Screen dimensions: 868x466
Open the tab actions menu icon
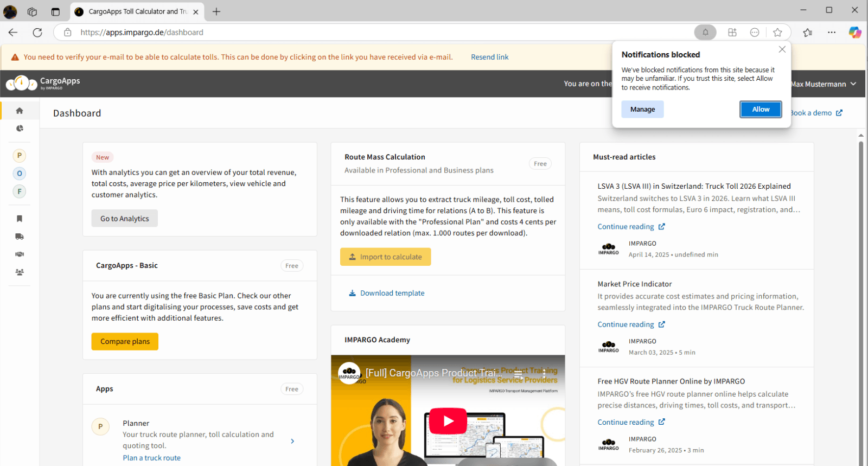[x=55, y=11]
